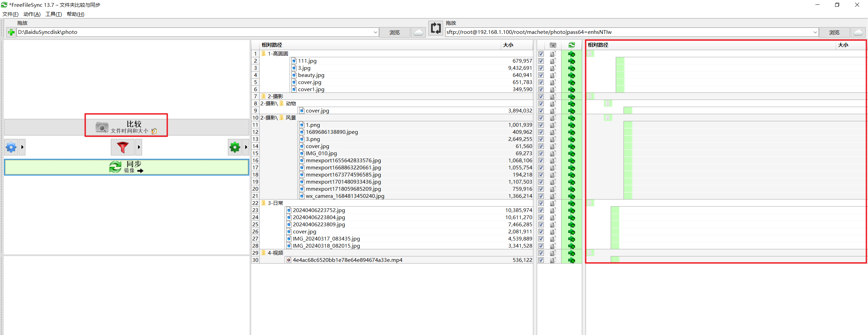Expand the right folder path history dropdown

(x=815, y=32)
